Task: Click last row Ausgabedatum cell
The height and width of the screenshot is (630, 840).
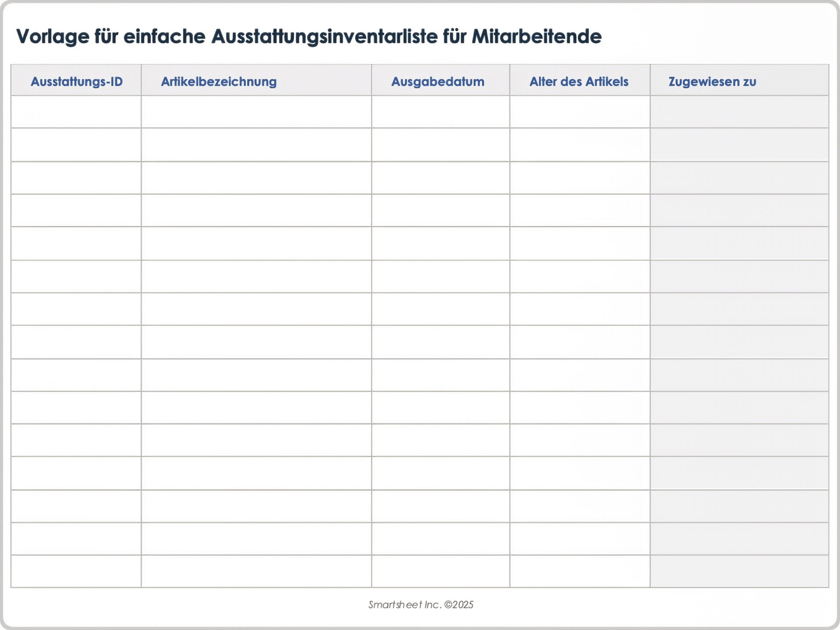Action: tap(441, 571)
